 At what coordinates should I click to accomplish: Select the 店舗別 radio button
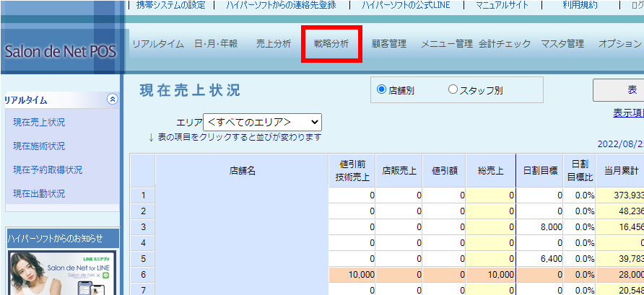[x=382, y=90]
